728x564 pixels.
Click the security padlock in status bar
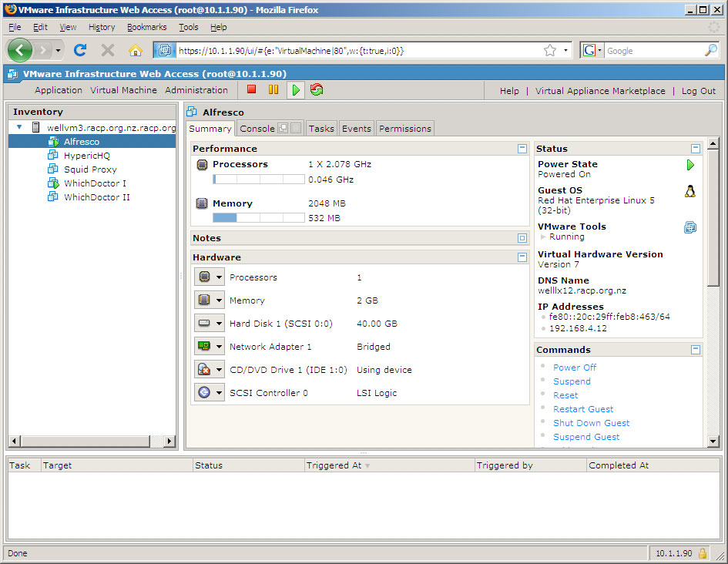[x=703, y=553]
